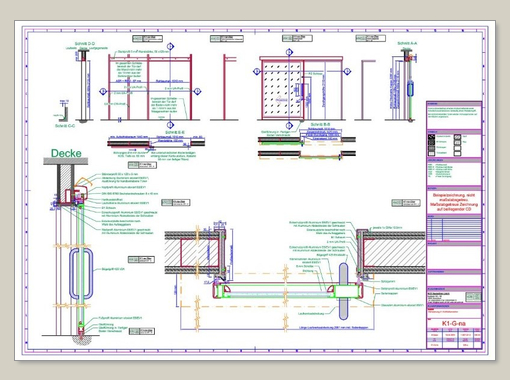Select section marker left of frame elevation
The height and width of the screenshot is (380, 510).
(103, 91)
